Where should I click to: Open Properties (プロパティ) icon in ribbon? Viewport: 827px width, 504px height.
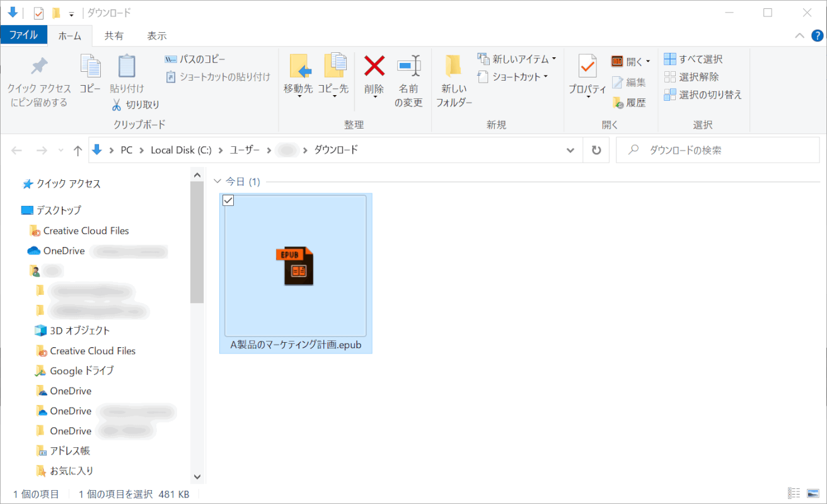point(587,66)
